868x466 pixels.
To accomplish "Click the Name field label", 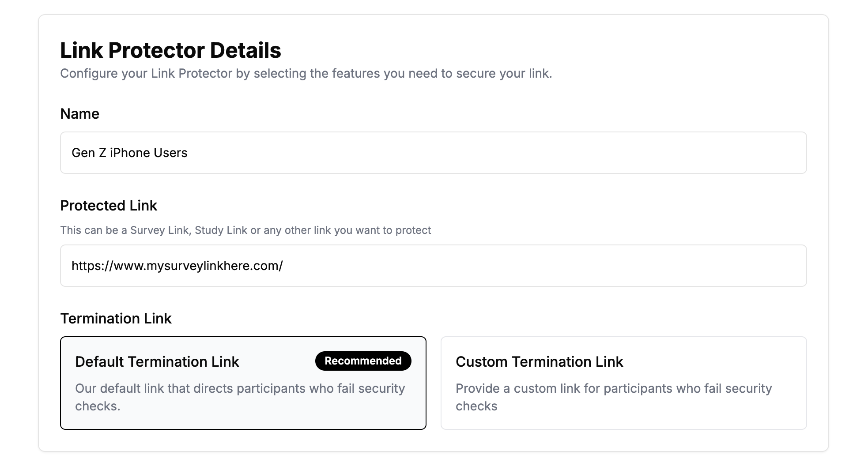I will click(79, 114).
